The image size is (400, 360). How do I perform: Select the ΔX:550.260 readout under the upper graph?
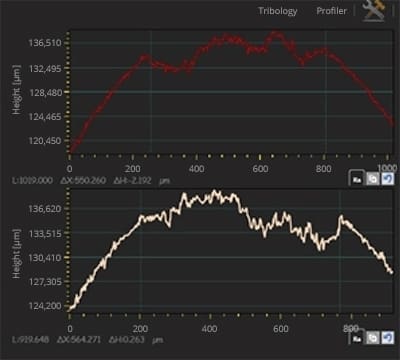[x=83, y=181]
